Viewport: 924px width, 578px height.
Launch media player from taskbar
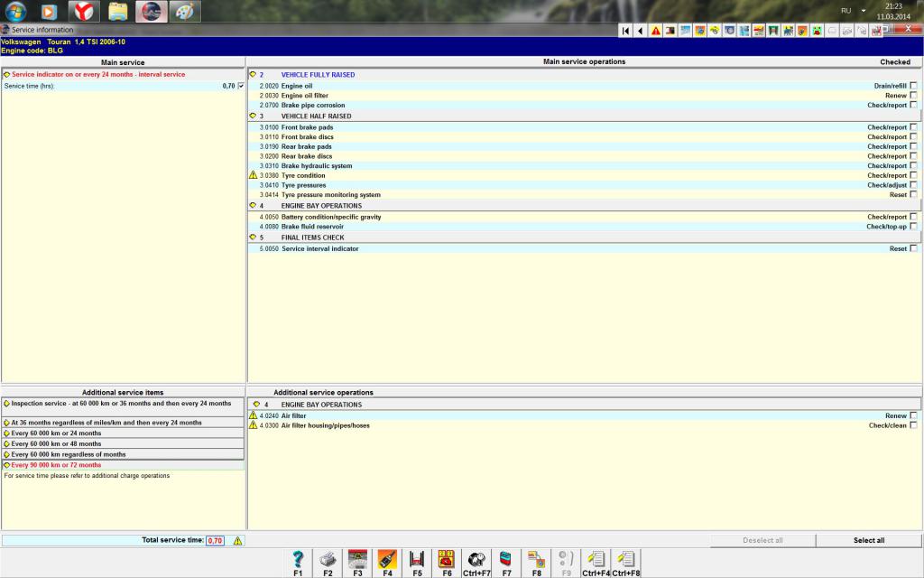tap(50, 11)
